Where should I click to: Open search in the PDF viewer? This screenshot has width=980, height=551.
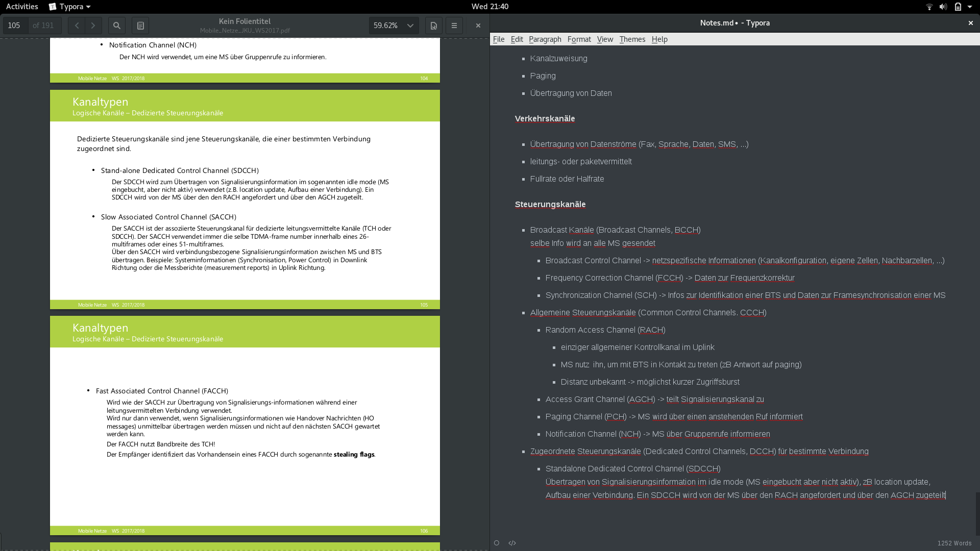tap(117, 26)
